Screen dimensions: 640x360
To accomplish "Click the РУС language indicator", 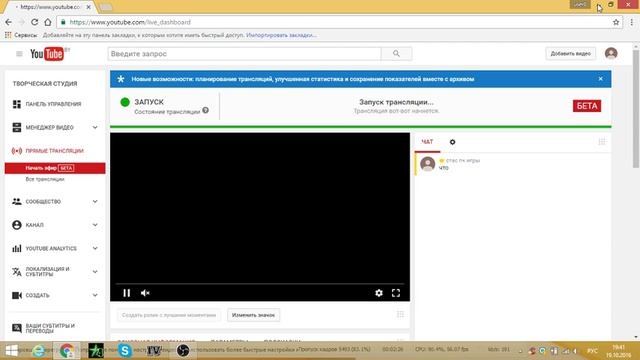I will pos(592,351).
